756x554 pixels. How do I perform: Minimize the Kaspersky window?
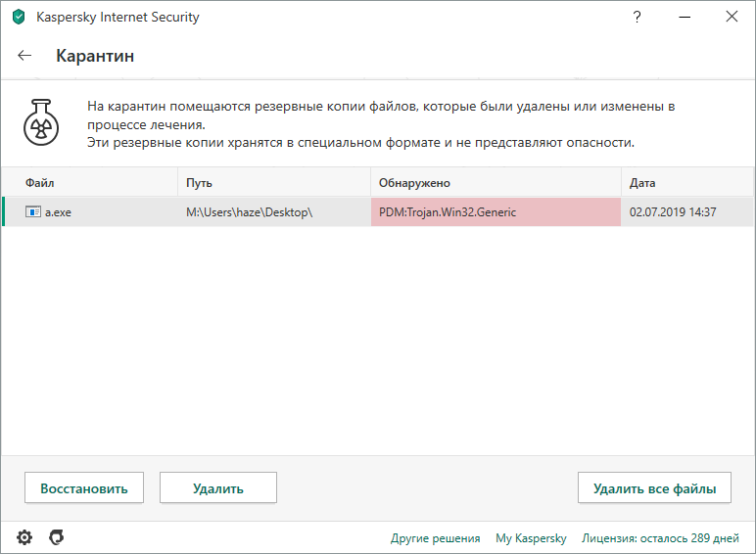(685, 17)
